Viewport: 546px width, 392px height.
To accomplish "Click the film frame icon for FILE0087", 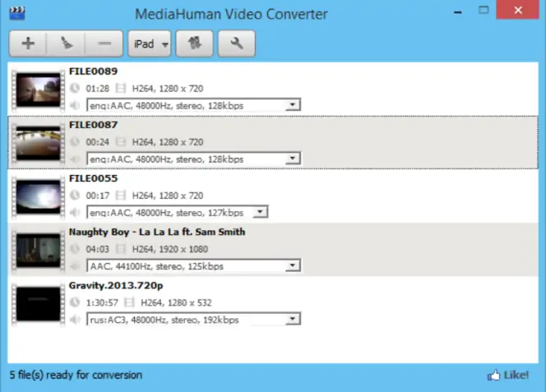I will tap(121, 141).
